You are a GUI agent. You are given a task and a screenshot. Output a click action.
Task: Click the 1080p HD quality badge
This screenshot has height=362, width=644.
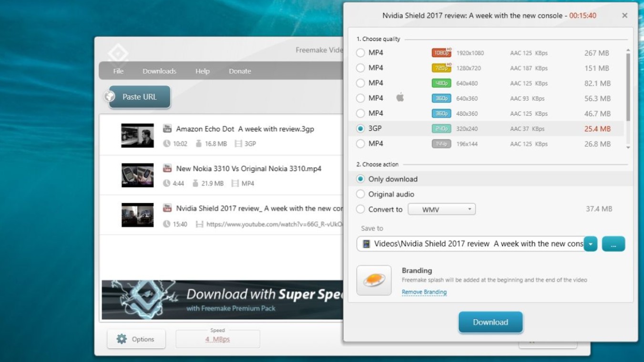click(441, 53)
